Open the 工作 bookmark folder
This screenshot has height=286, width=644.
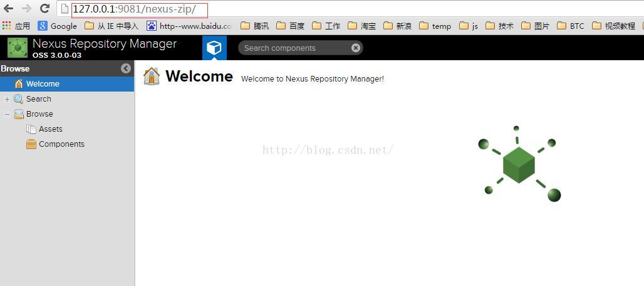pos(326,26)
